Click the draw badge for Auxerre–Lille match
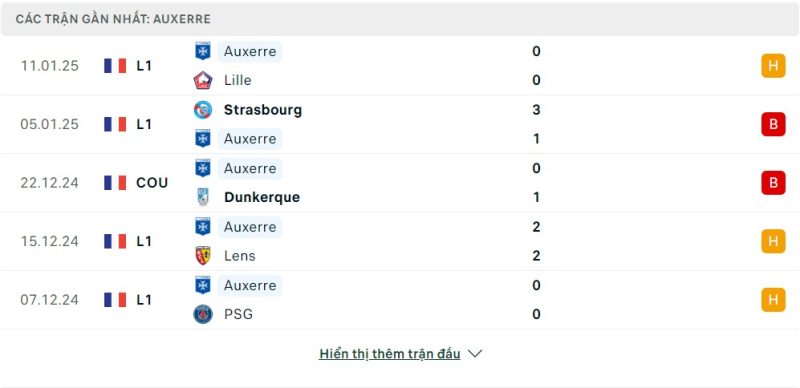Viewport: 800px width, 388px height. [773, 66]
